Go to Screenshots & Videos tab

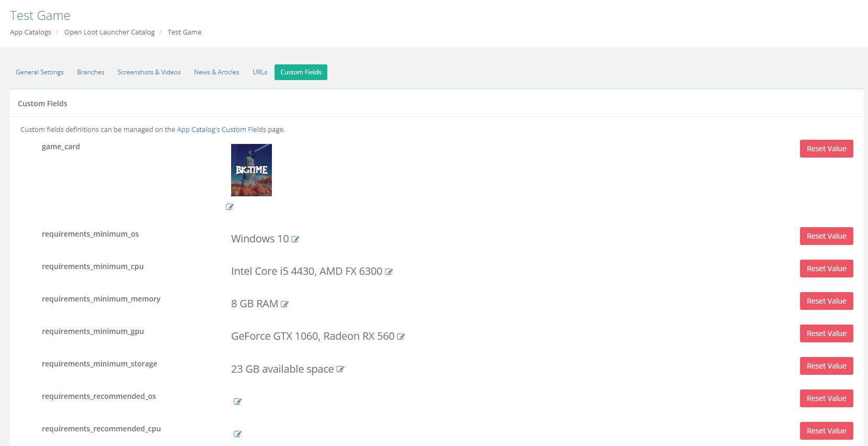149,72
